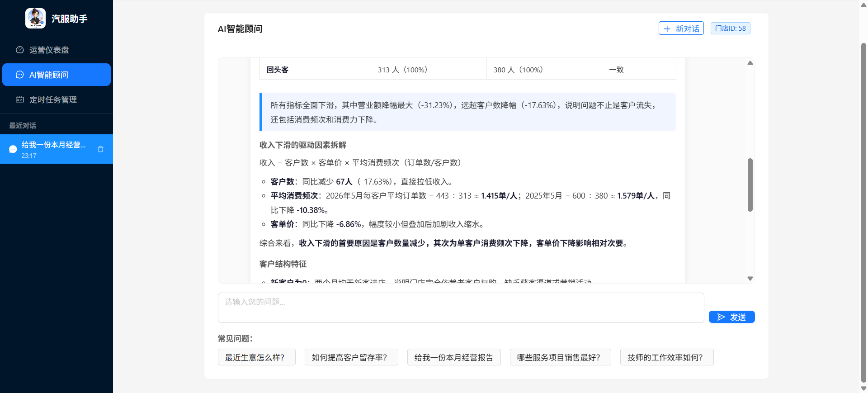Click the 380 人 (100%) table cell

(544, 69)
